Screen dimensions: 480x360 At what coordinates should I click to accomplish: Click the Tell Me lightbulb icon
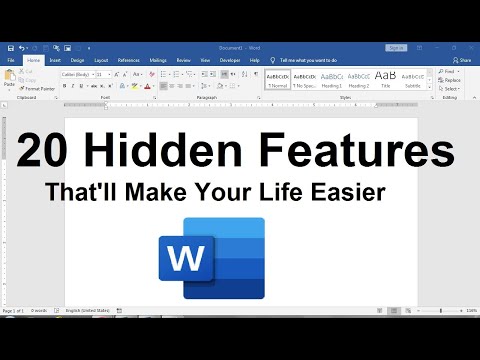pyautogui.click(x=272, y=60)
